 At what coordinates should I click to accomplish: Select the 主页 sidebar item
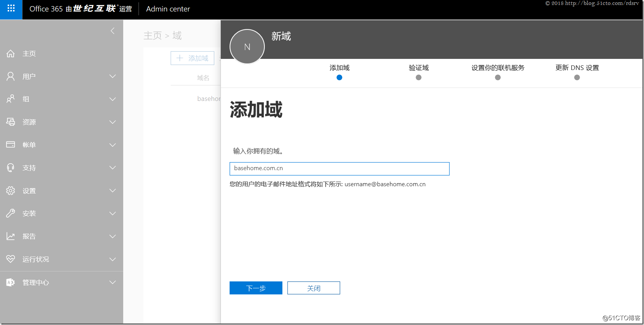click(x=62, y=54)
